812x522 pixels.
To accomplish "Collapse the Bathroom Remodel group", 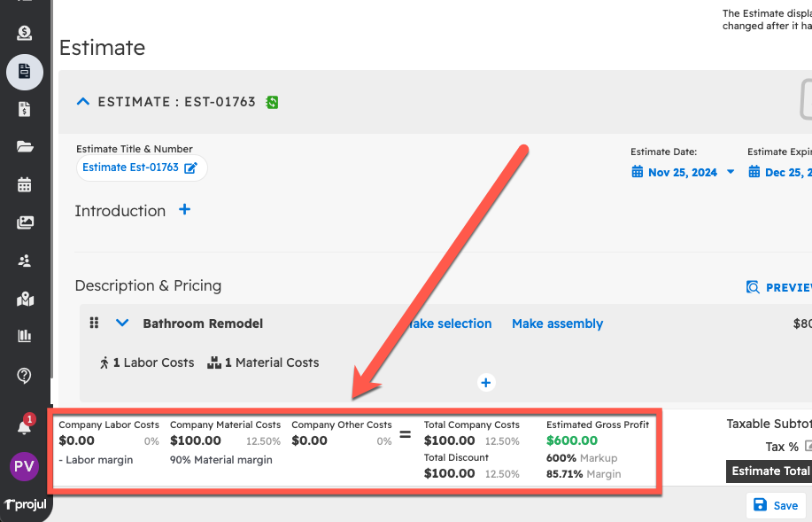I will point(122,323).
